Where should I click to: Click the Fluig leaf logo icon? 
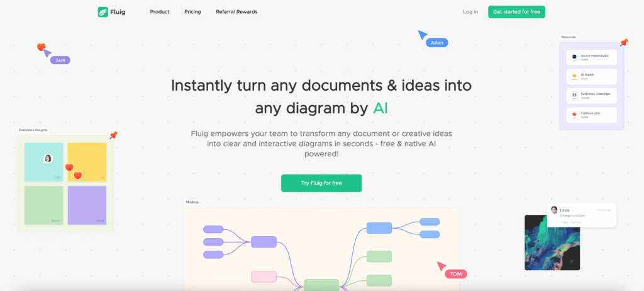tap(103, 12)
